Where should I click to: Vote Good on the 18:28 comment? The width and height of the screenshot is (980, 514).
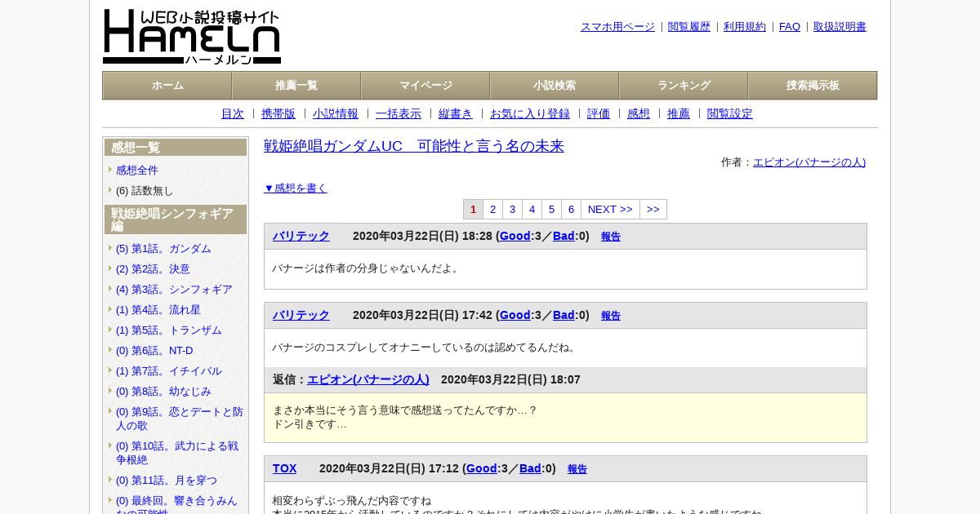[x=514, y=236]
